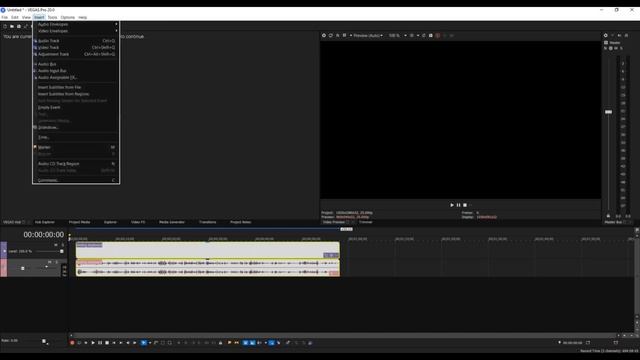640x360 pixels.
Task: Click the copy snapshot to clipboard icon
Action: [424, 36]
